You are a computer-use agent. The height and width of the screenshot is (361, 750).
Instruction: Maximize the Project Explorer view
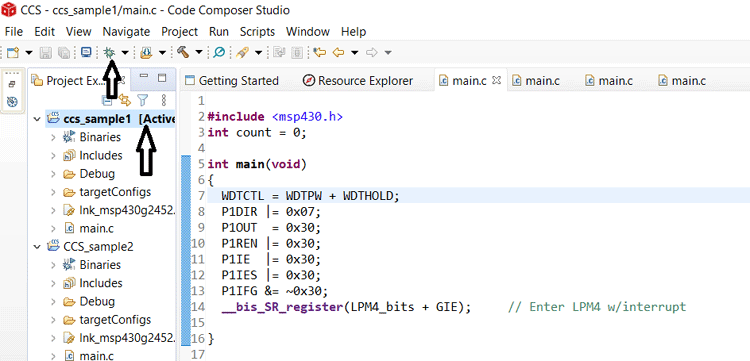click(x=162, y=77)
